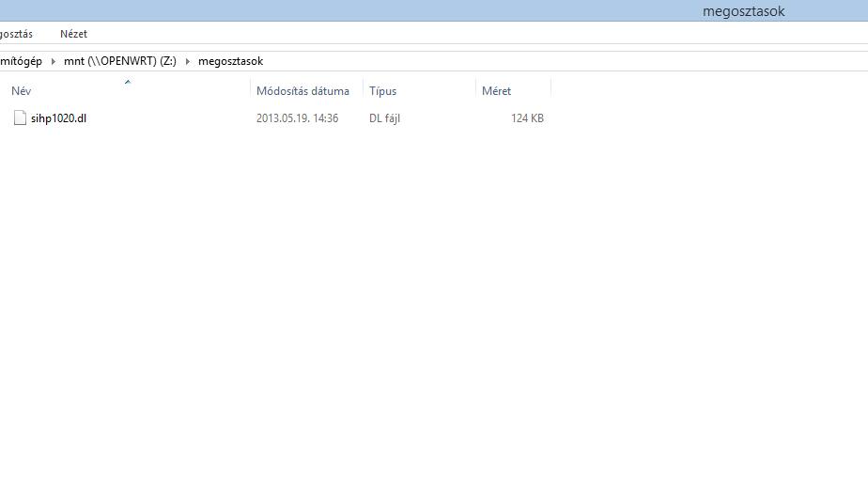Image resolution: width=868 pixels, height=485 pixels.
Task: Click the Számítógép breadcrumb segment
Action: coord(21,61)
